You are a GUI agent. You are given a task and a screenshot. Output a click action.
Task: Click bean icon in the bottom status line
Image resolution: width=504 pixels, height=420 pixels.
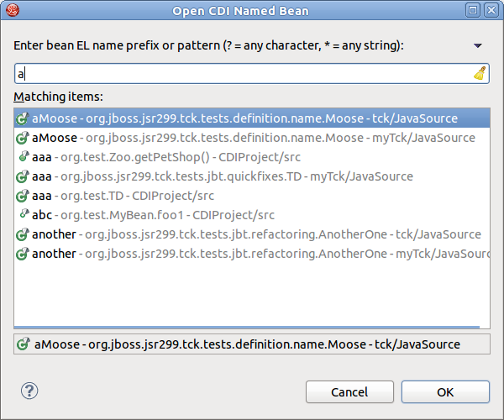[x=23, y=344]
